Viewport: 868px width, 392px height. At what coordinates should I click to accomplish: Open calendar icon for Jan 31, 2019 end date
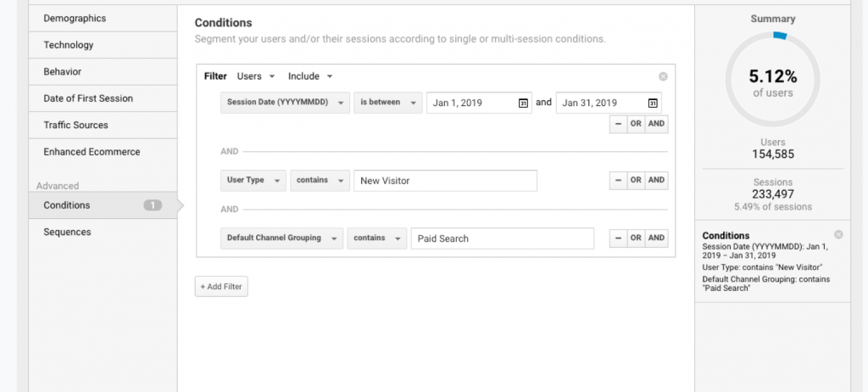tap(653, 103)
